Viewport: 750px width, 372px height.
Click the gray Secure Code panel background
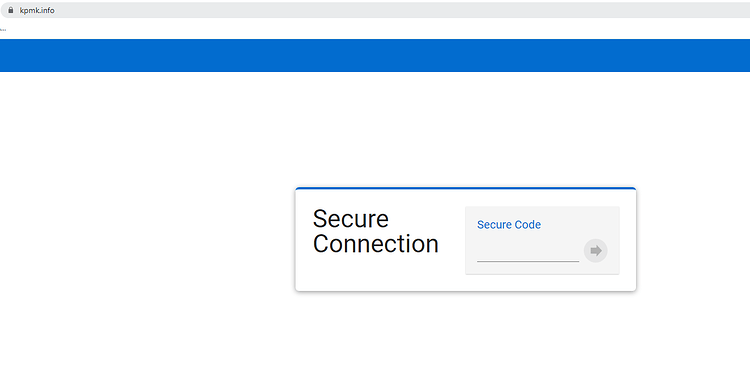(542, 240)
